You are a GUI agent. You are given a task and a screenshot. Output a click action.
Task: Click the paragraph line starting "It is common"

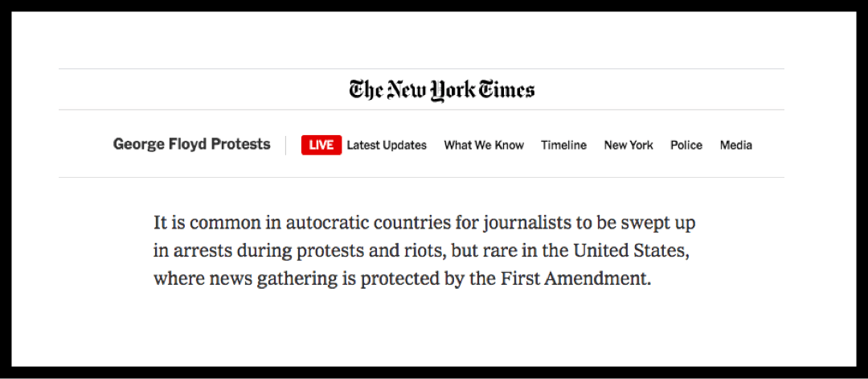424,224
